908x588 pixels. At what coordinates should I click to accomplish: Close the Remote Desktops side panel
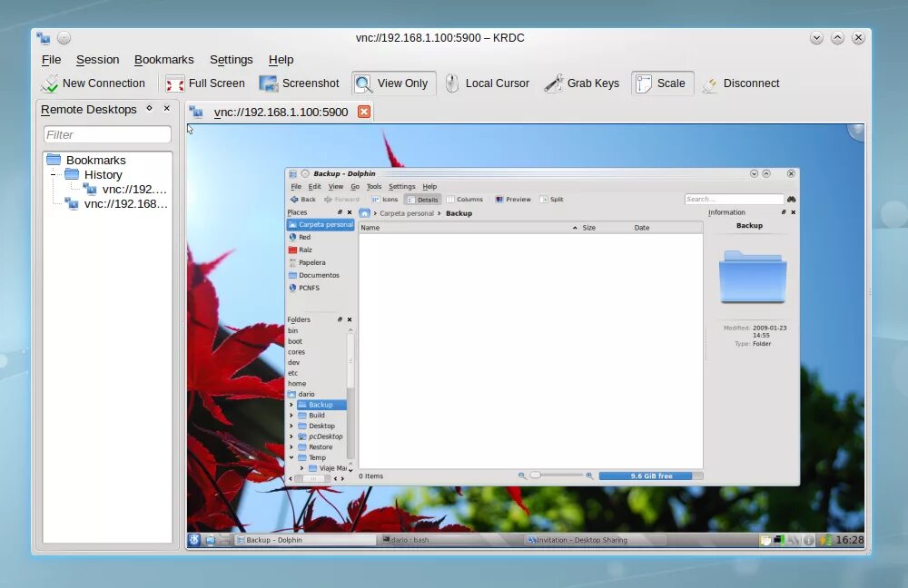pos(167,108)
